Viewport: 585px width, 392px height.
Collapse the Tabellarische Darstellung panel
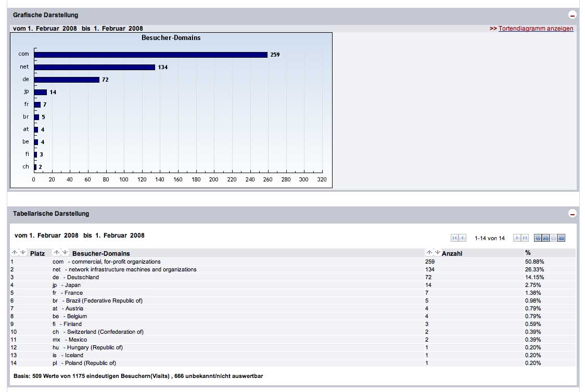(x=573, y=214)
